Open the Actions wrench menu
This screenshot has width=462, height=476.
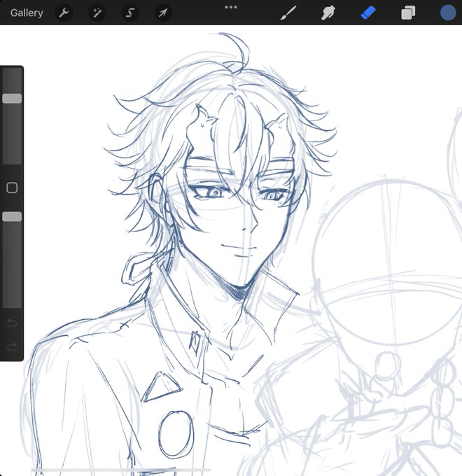click(64, 13)
